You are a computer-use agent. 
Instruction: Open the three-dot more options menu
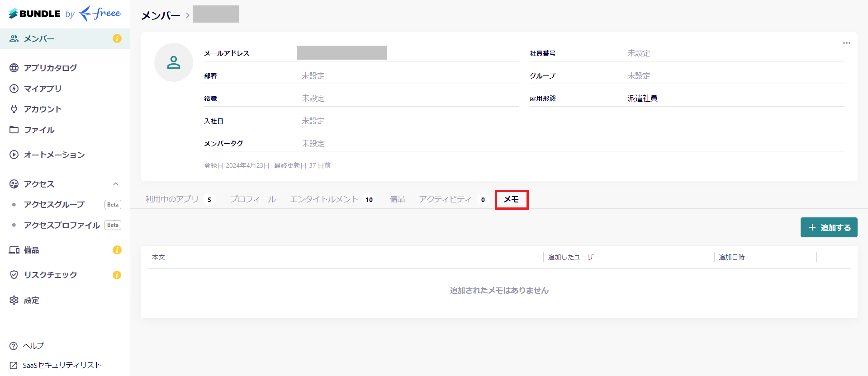point(847,43)
